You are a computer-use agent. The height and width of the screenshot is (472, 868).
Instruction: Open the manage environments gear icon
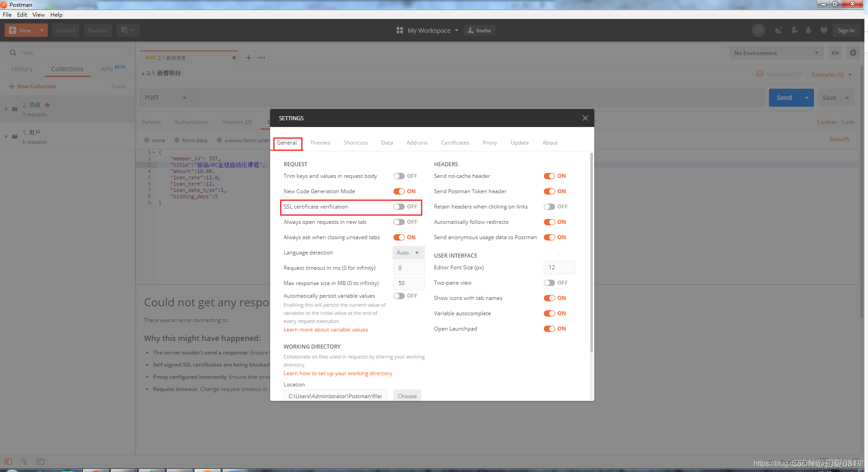(853, 53)
